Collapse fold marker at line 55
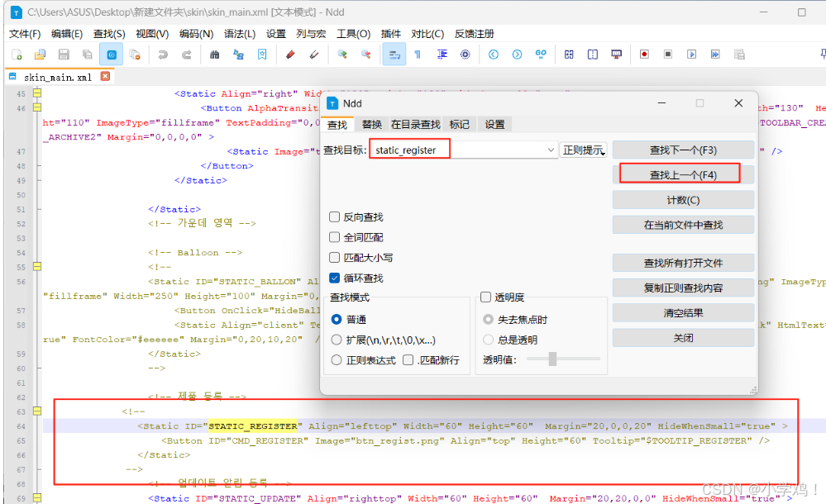The width and height of the screenshot is (826, 504). click(x=37, y=267)
